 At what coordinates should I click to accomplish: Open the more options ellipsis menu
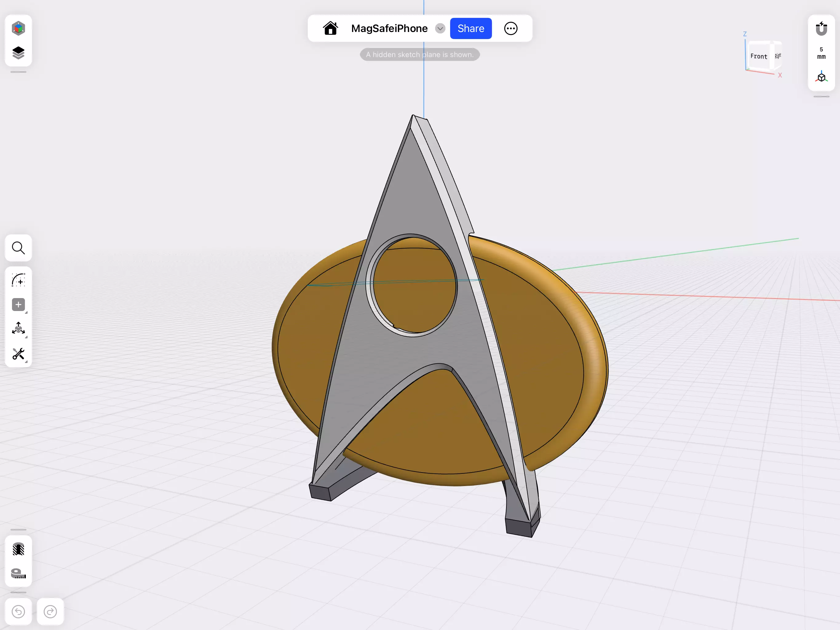pyautogui.click(x=510, y=29)
